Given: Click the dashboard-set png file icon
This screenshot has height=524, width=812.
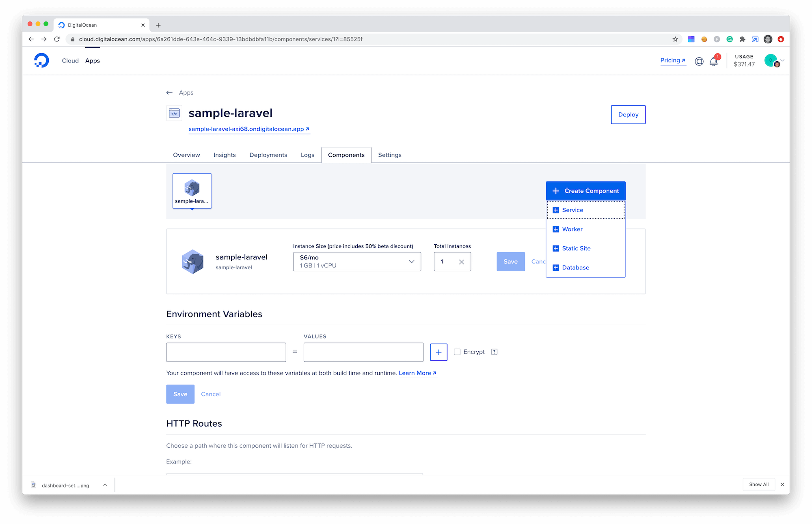Looking at the screenshot, I should tap(34, 485).
